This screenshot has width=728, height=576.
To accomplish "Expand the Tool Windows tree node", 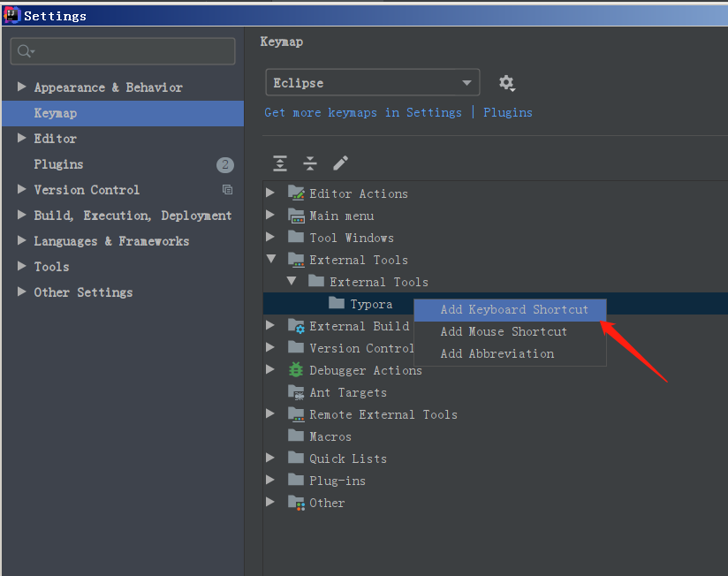I will [271, 237].
